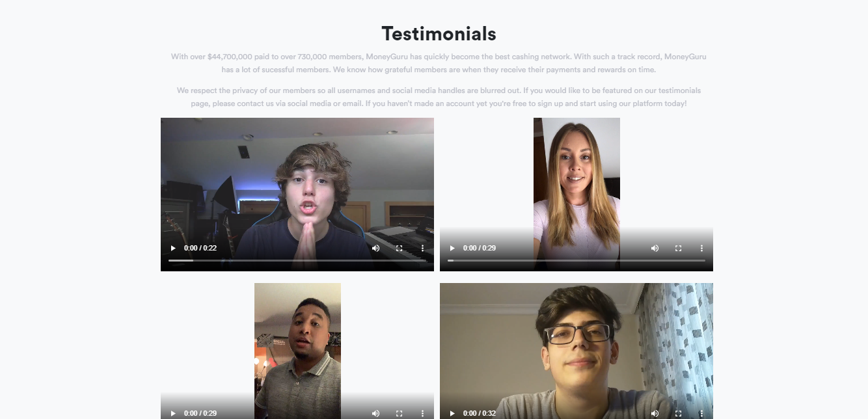
Task: Open fullscreen for the 0:22 video
Action: tap(399, 248)
